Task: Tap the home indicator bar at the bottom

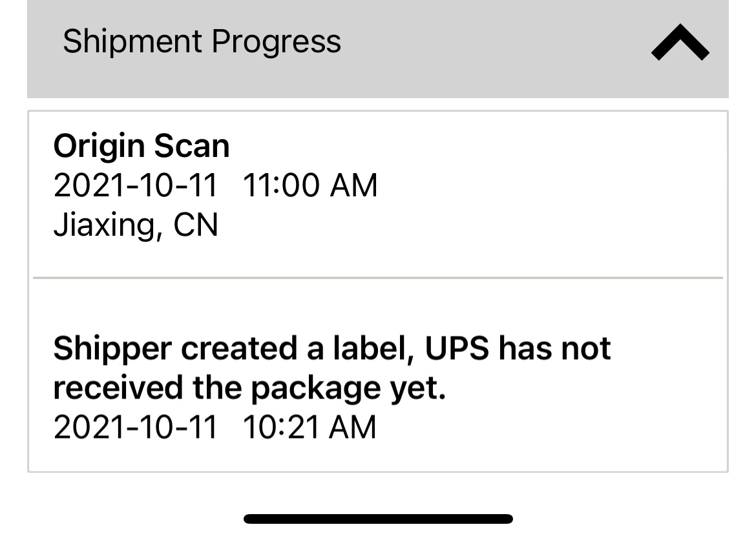Action: click(x=378, y=519)
